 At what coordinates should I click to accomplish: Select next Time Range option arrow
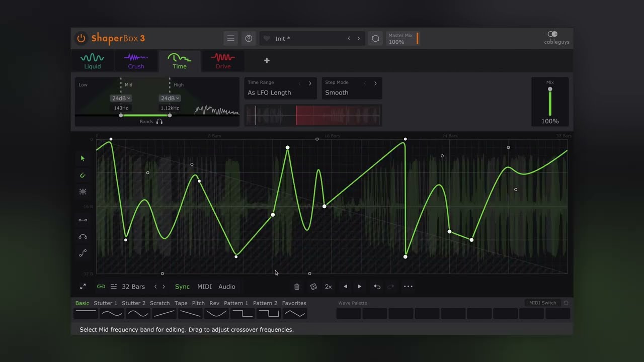(x=310, y=83)
